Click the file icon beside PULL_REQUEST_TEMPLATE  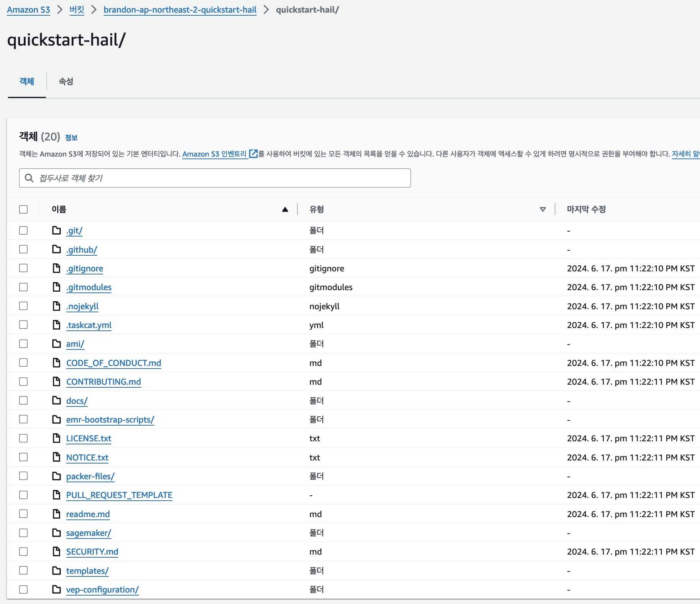(x=57, y=495)
